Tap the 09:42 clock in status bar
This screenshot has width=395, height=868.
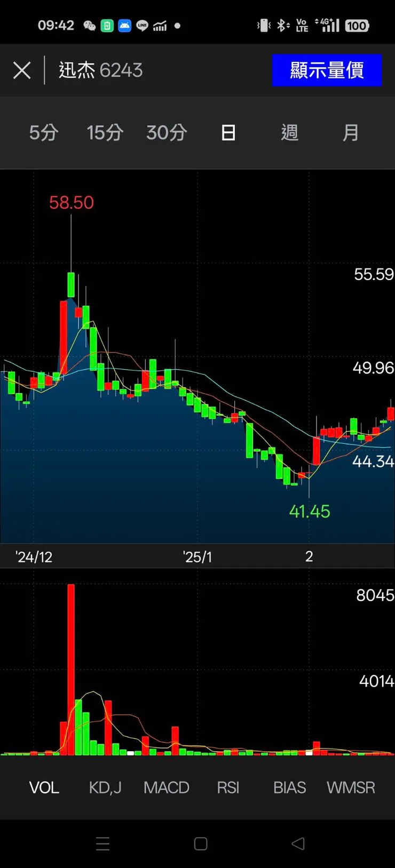tap(56, 25)
